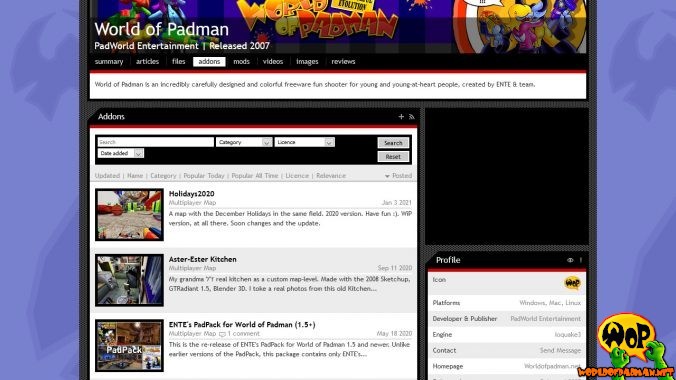
Task: Click Multiplayer Map under Aster-Ester Kitchen
Action: pos(192,268)
